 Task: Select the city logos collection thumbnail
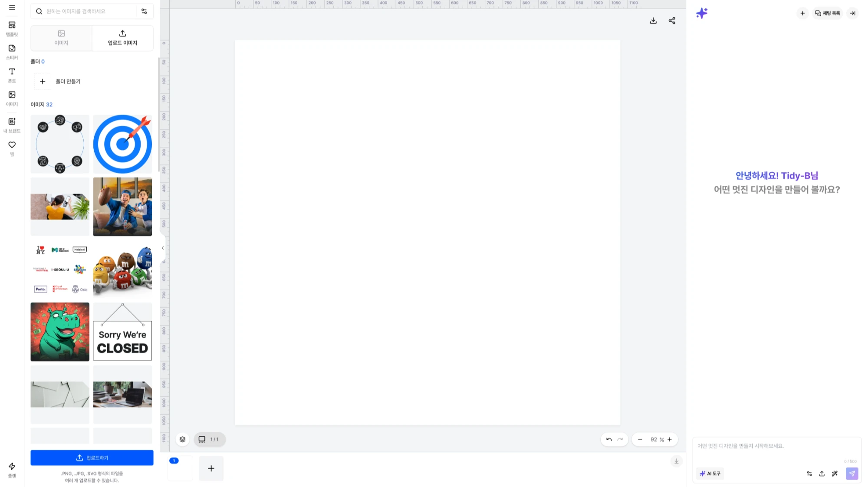click(x=60, y=269)
